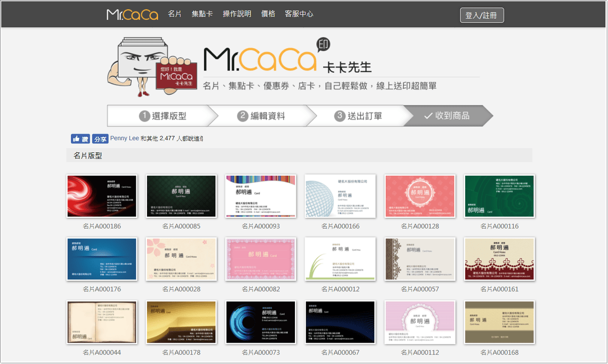The image size is (608, 364).
Task: Click the label 名片A000028
Action: click(181, 290)
